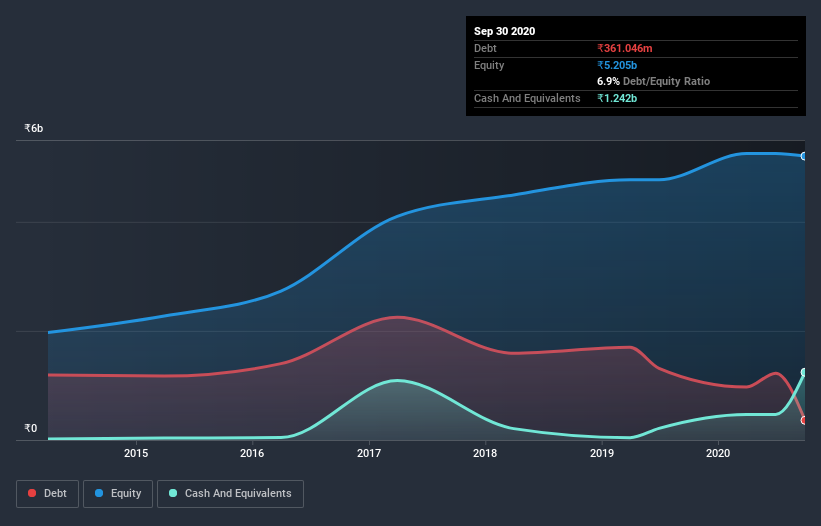Image resolution: width=821 pixels, height=526 pixels.
Task: Click the blue Equity endpoint marker
Action: (x=804, y=156)
